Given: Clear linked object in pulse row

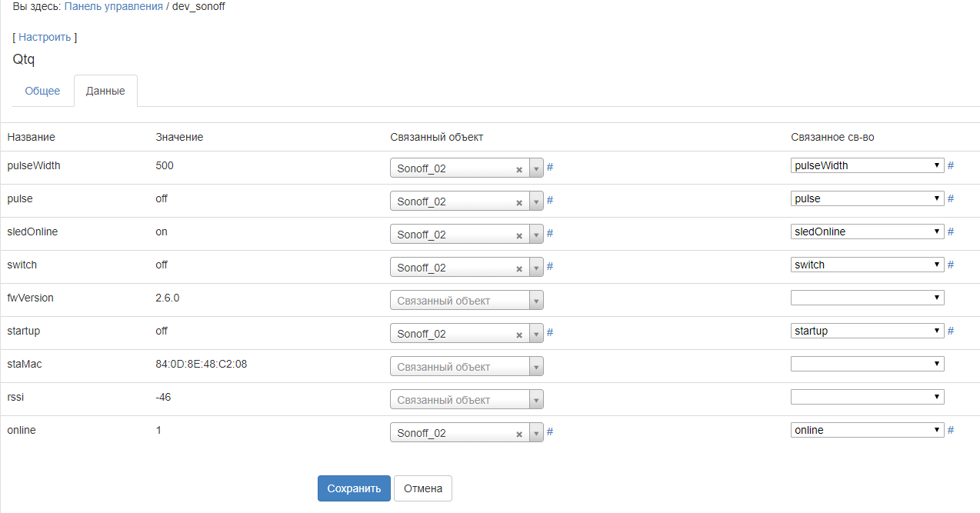Looking at the screenshot, I should (519, 202).
